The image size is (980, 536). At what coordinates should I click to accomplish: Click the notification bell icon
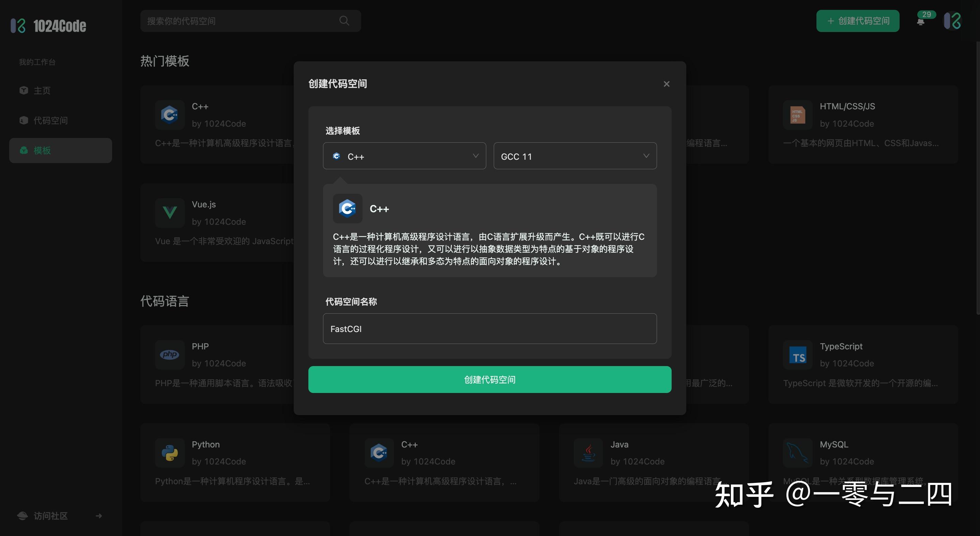pyautogui.click(x=920, y=22)
